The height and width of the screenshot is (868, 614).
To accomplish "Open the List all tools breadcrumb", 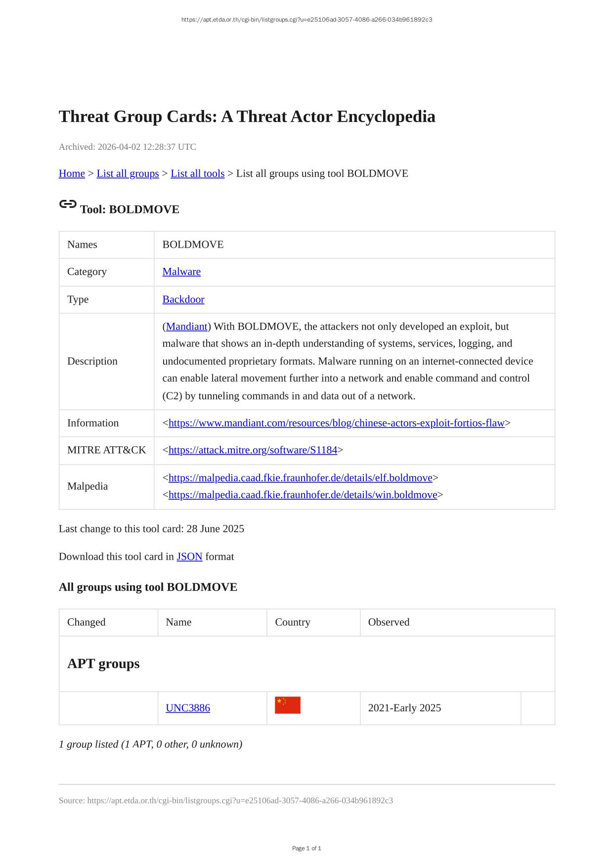I will click(197, 174).
